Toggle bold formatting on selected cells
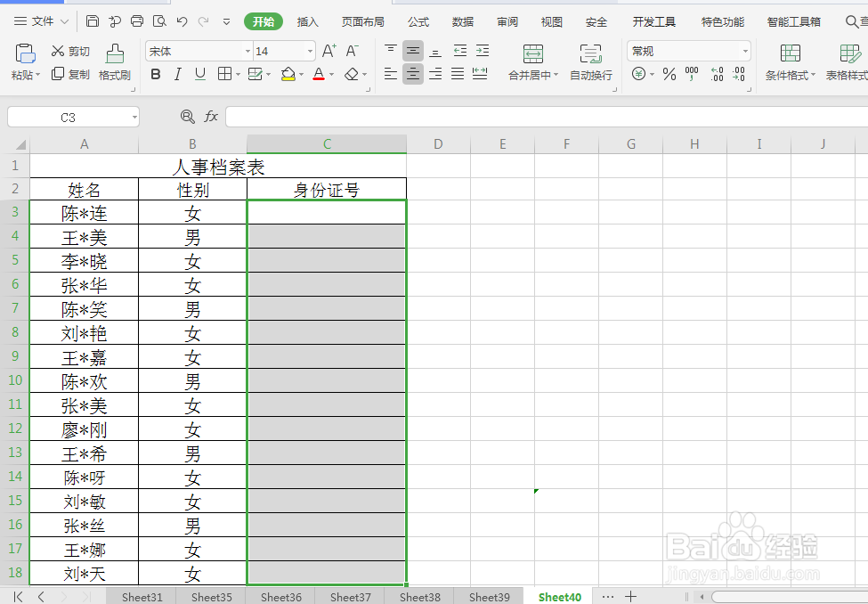 pyautogui.click(x=156, y=75)
